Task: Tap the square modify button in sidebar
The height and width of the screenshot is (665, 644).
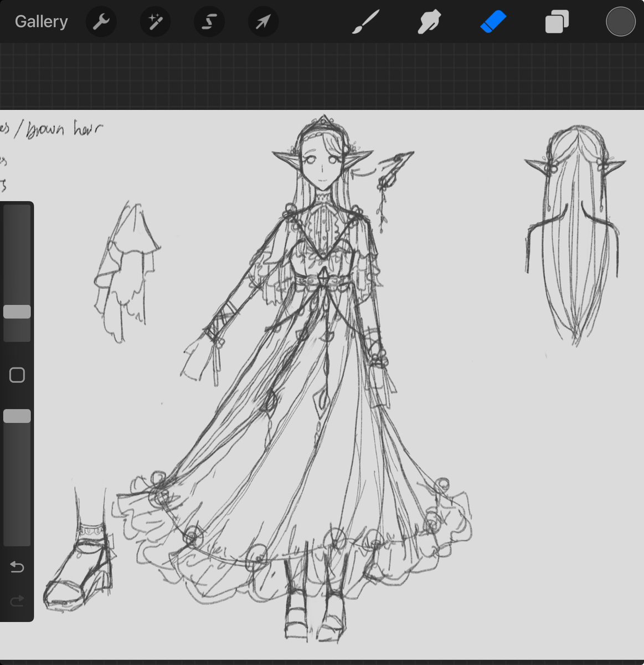Action: coord(17,375)
